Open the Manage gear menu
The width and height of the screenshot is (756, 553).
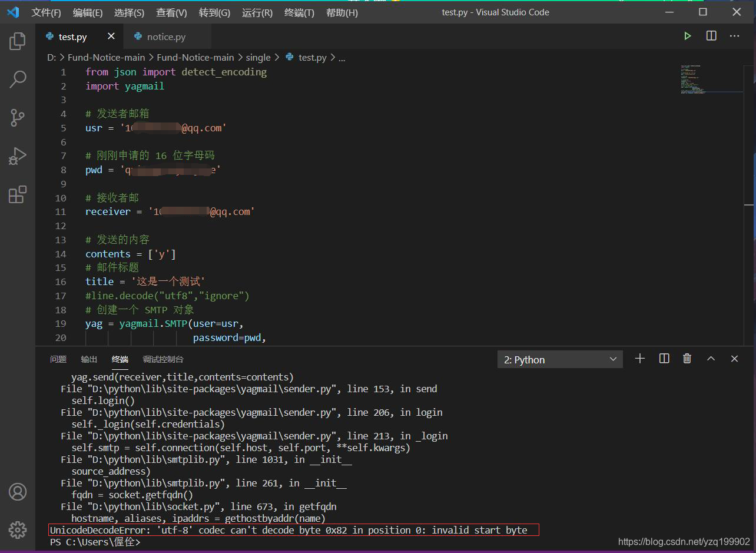18,530
